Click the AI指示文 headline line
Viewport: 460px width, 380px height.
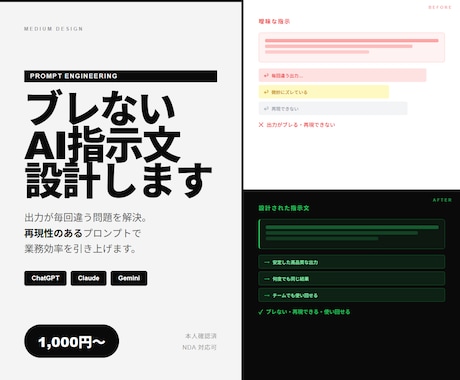coord(103,144)
